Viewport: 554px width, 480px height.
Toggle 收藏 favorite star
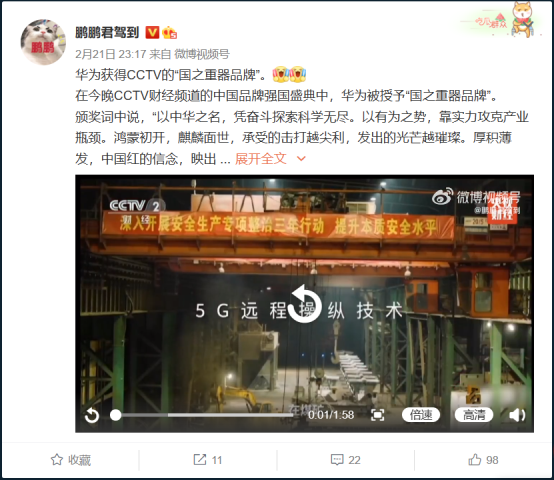click(x=71, y=460)
